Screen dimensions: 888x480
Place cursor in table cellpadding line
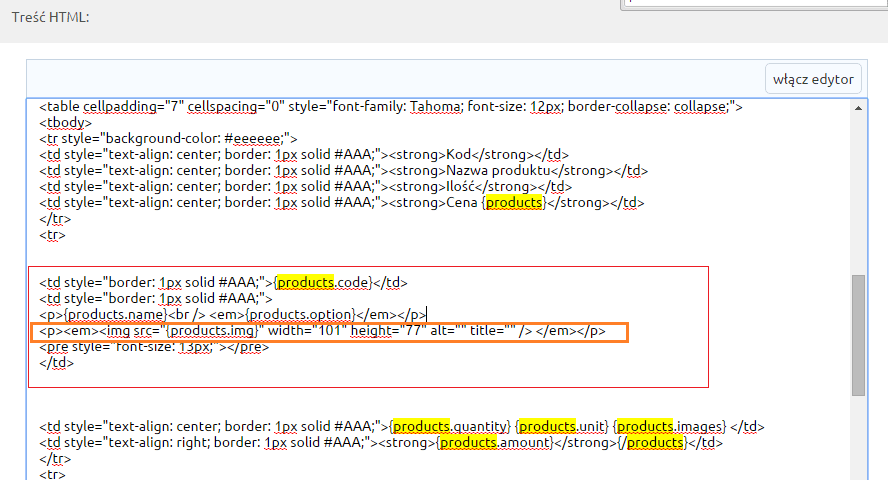(391, 106)
